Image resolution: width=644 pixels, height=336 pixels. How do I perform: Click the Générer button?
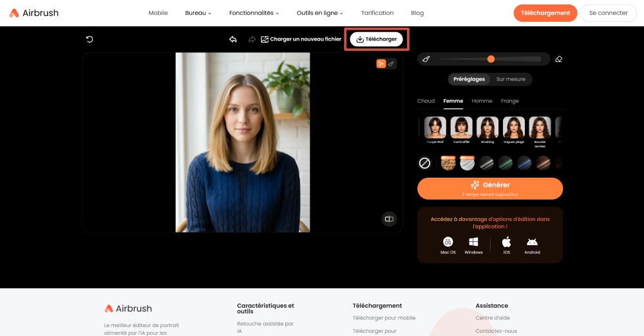490,189
